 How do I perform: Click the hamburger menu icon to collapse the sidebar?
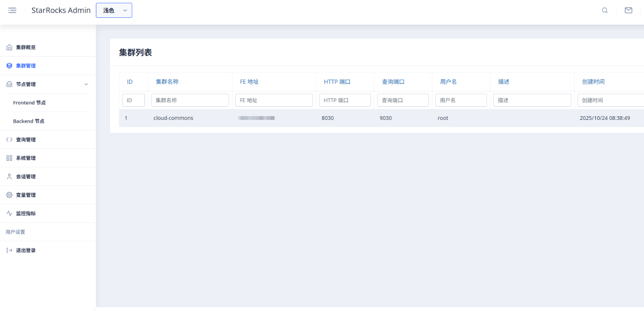coord(13,10)
